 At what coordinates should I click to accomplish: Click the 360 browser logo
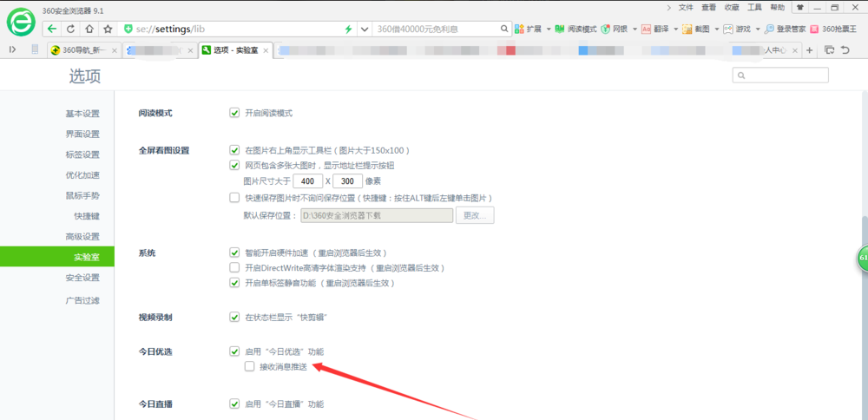click(x=21, y=24)
